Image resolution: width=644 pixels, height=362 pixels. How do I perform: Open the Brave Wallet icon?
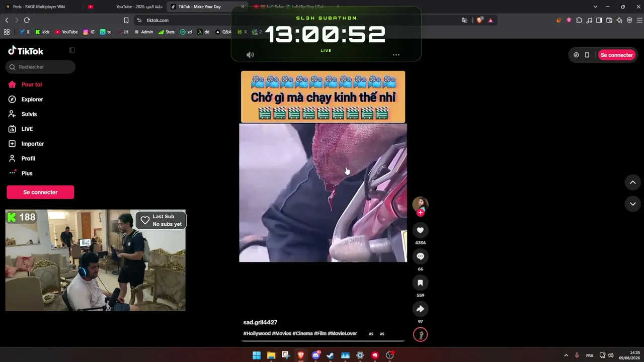click(609, 20)
